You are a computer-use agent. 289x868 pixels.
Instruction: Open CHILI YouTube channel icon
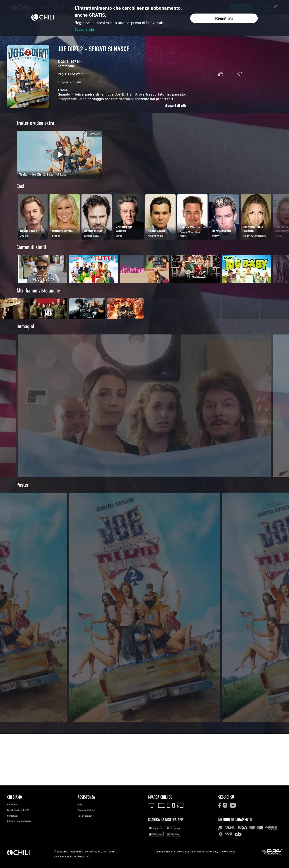point(233,805)
